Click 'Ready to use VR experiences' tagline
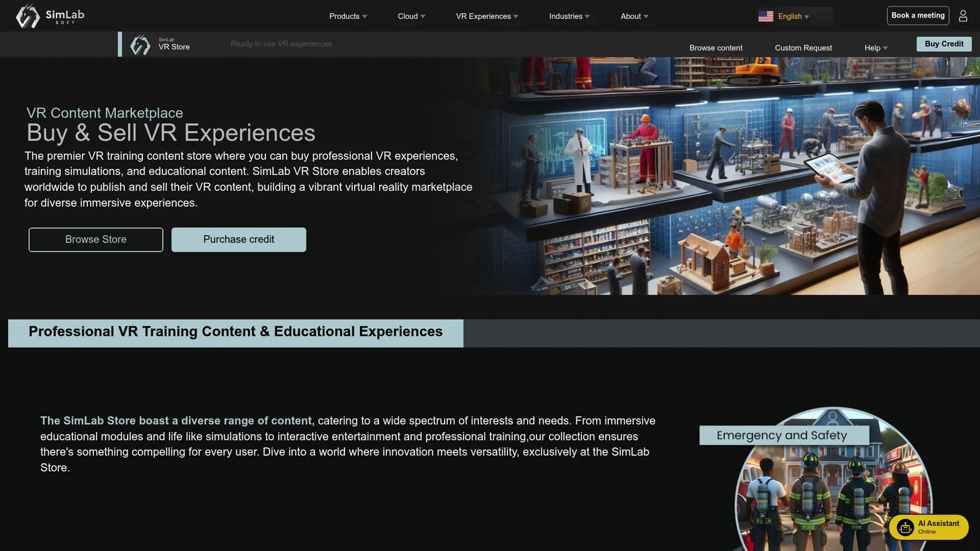The height and width of the screenshot is (551, 980). pyautogui.click(x=281, y=44)
